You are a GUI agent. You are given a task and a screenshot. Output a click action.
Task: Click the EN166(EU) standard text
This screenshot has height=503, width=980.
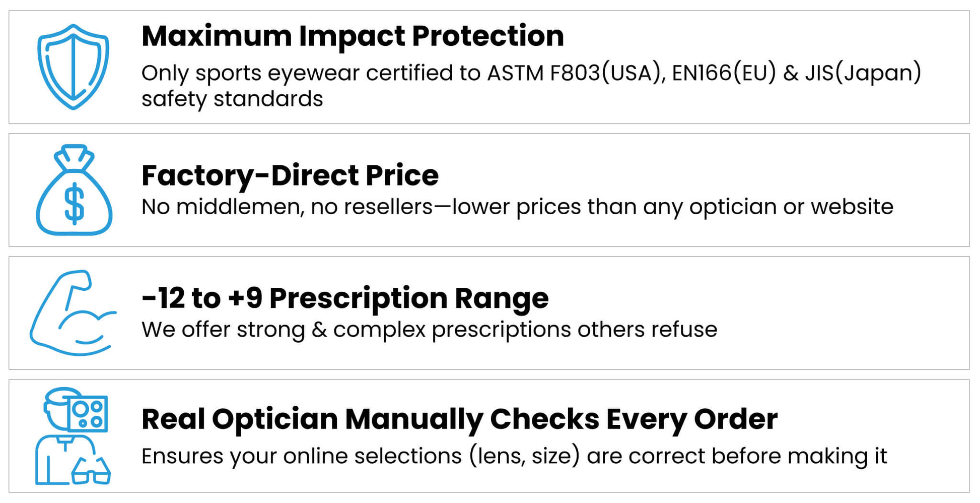[x=724, y=73]
